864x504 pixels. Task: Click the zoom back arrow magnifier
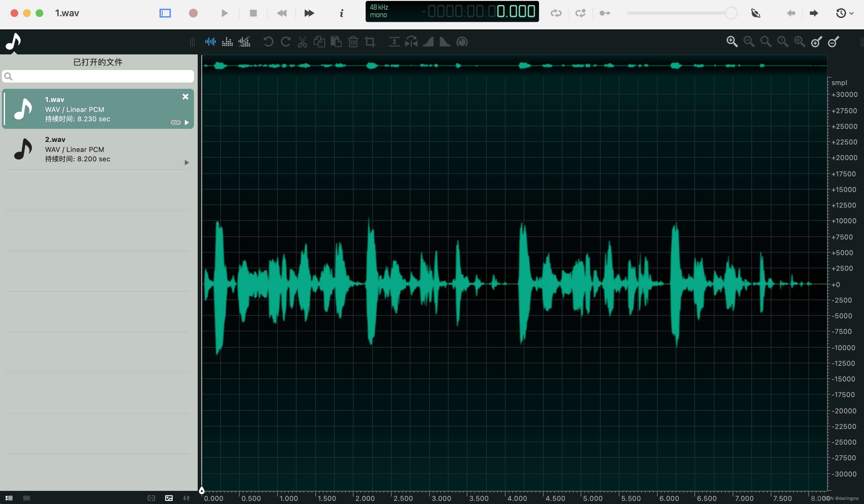coord(800,42)
